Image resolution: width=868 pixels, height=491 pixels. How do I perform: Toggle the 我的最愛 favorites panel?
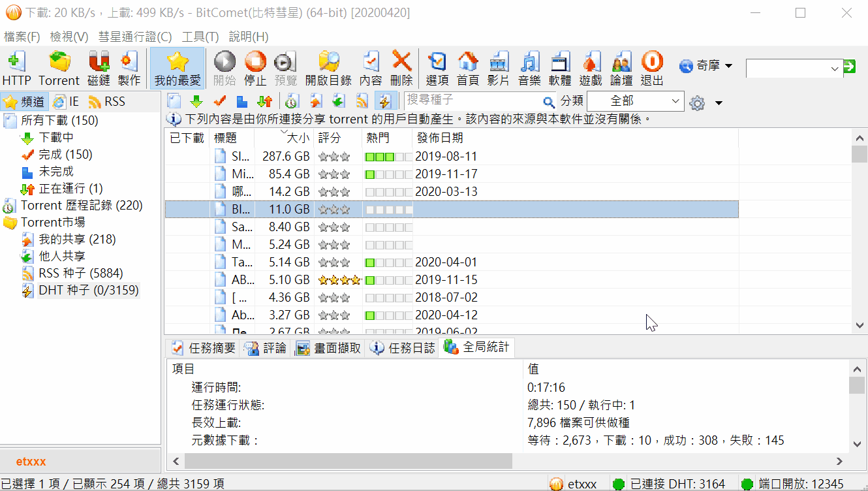coord(178,69)
